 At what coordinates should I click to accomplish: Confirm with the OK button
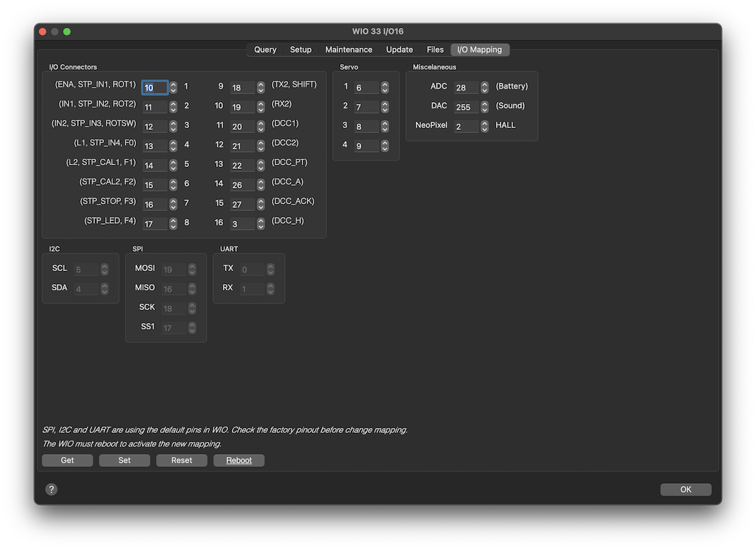click(685, 490)
